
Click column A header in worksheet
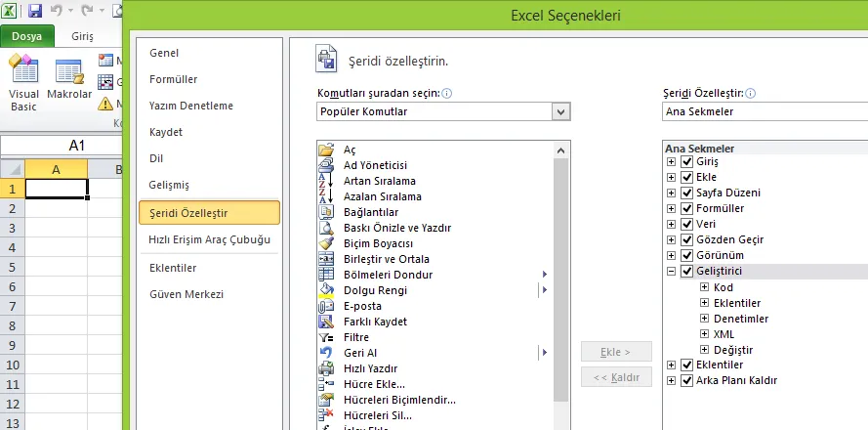click(56, 170)
